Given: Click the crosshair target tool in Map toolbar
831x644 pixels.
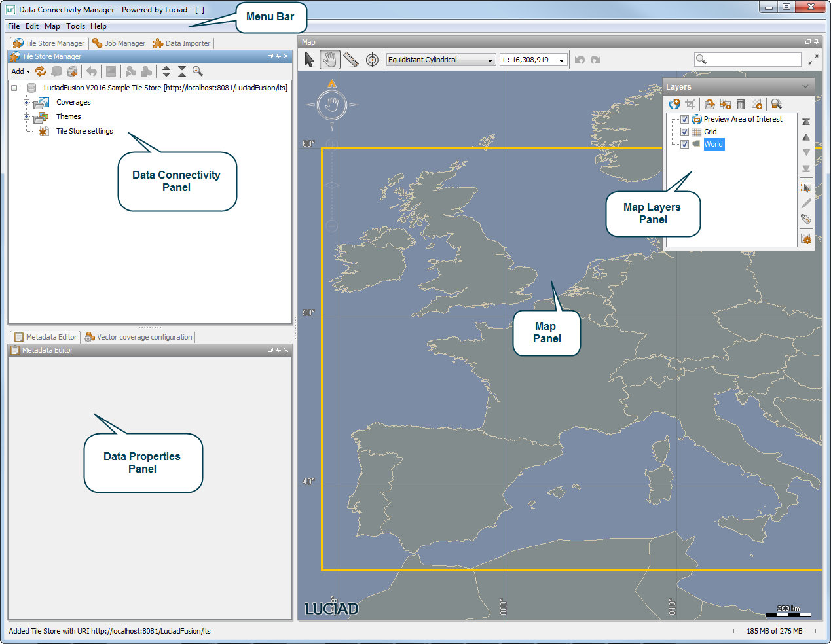Looking at the screenshot, I should pos(372,60).
